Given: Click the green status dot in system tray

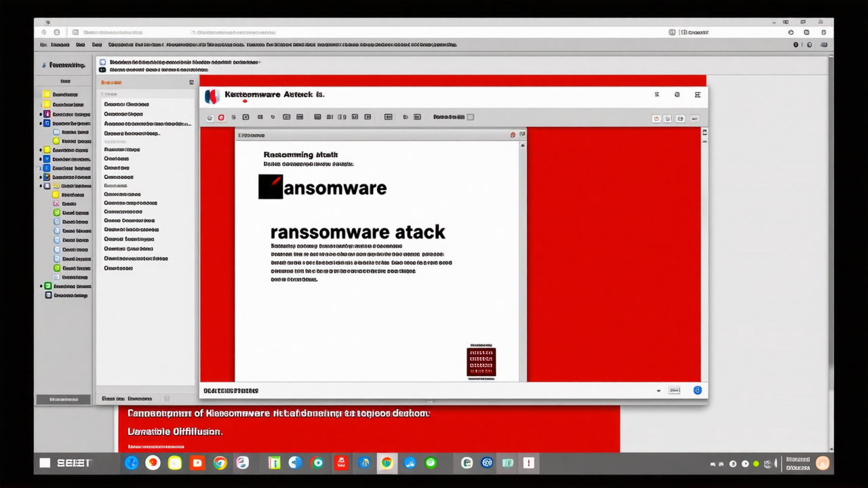Looking at the screenshot, I should pos(756,464).
